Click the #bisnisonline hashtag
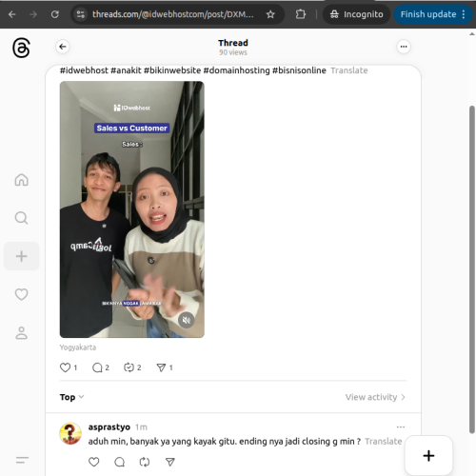 [299, 70]
